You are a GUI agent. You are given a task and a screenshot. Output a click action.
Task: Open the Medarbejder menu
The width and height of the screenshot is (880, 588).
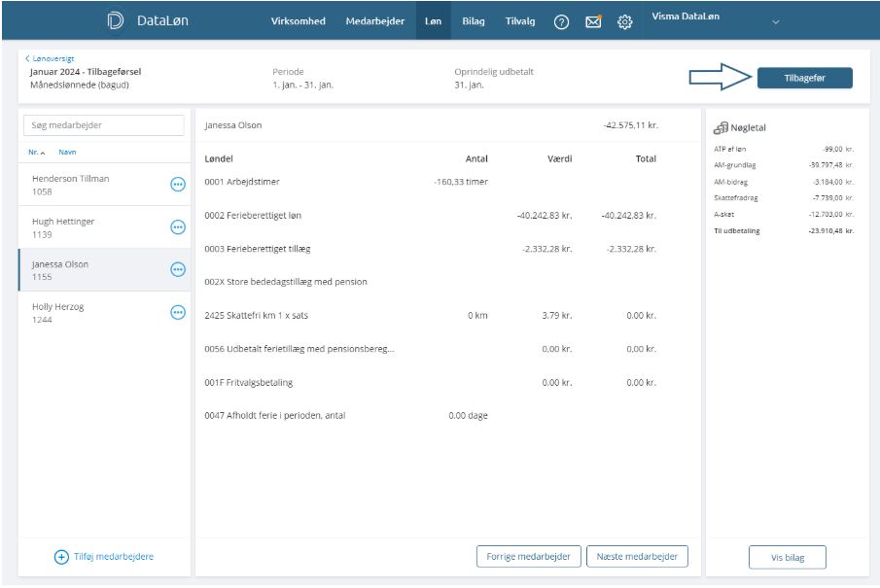coord(375,20)
